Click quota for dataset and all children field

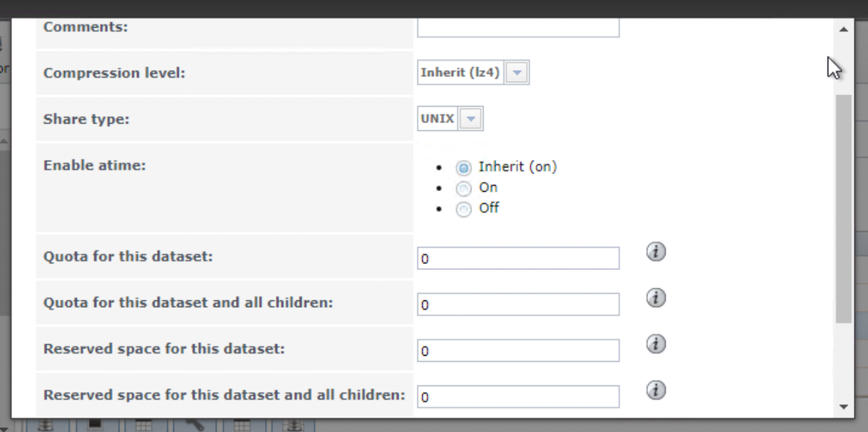[x=518, y=304]
